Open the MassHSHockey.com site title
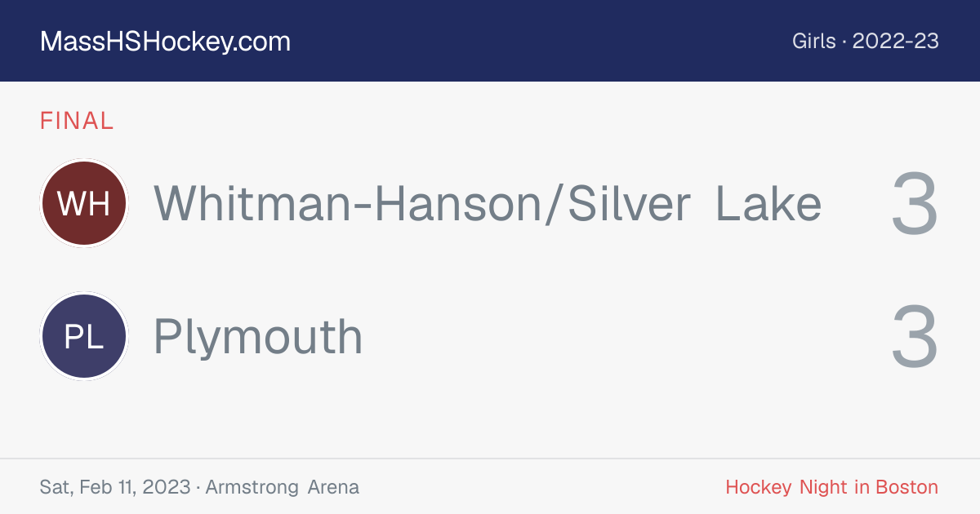This screenshot has height=514, width=980. 165,42
